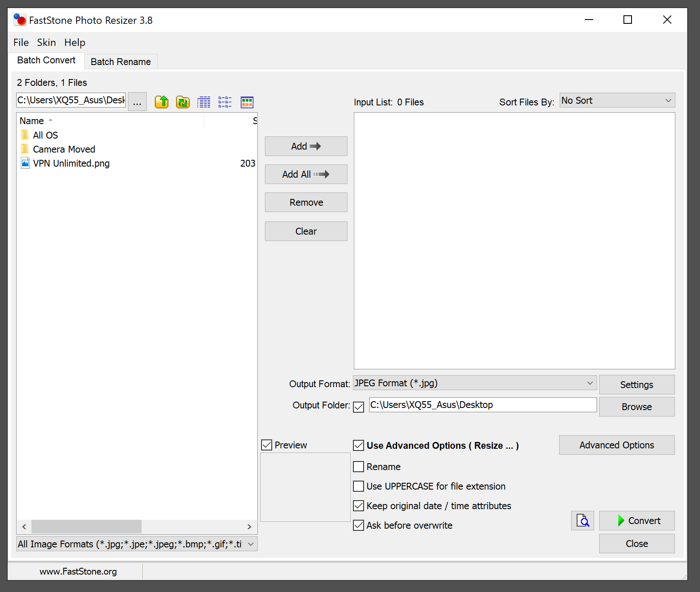
Task: Enable the Rename checkbox
Action: [x=359, y=467]
